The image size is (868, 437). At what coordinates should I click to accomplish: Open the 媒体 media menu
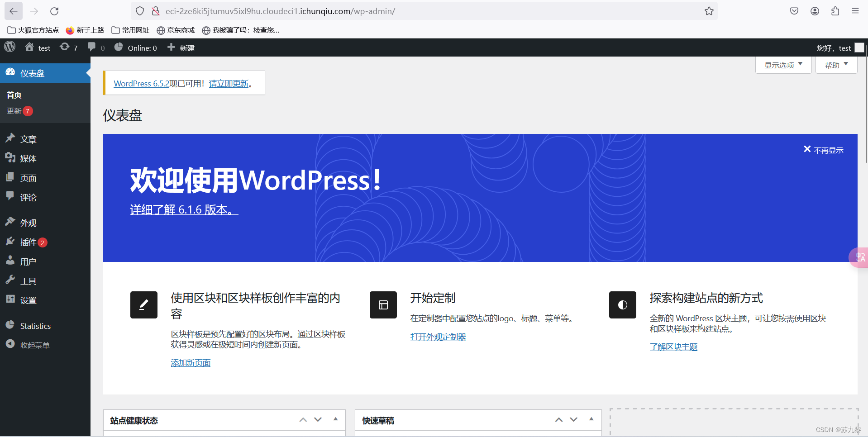tap(45, 158)
